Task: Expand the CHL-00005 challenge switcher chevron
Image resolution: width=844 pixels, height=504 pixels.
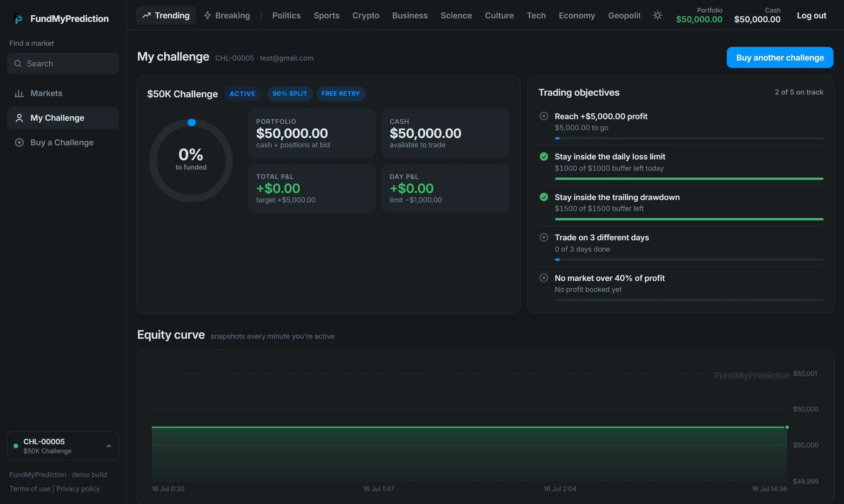Action: 109,446
